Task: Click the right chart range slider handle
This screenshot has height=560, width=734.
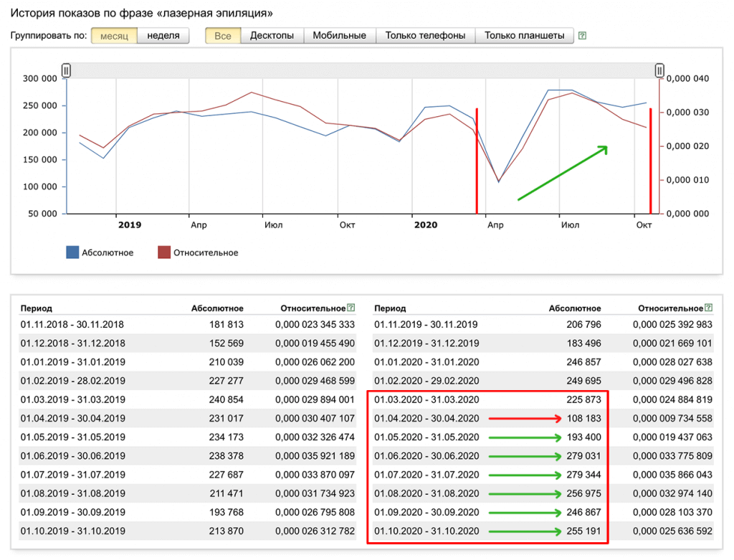Action: (x=659, y=71)
